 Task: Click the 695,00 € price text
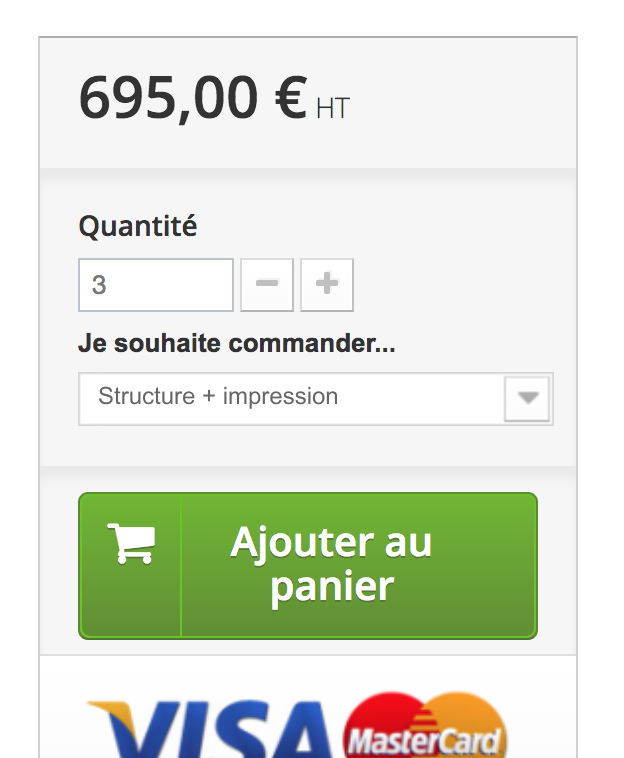point(193,98)
